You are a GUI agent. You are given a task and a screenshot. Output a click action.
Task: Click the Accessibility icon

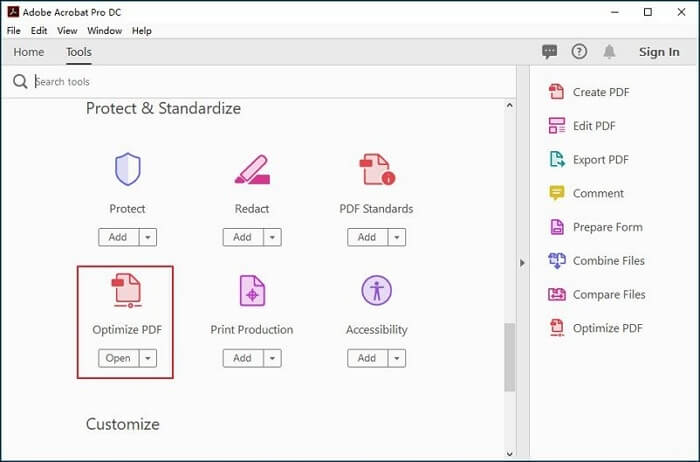click(376, 290)
